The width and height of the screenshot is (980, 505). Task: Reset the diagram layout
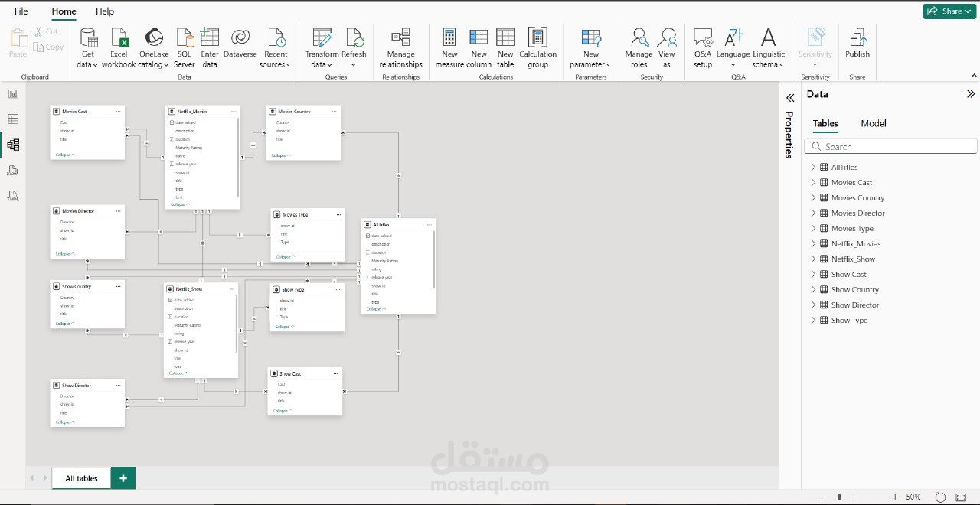[941, 497]
